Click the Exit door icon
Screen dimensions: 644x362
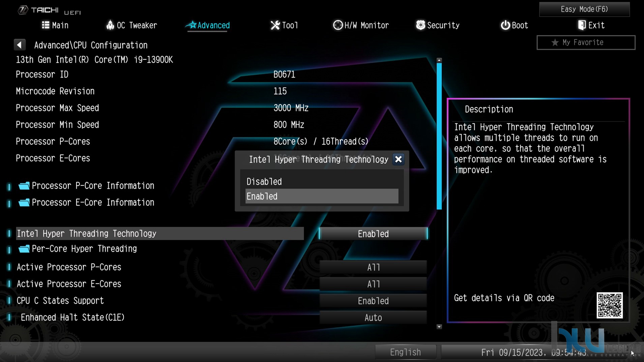[x=582, y=25]
